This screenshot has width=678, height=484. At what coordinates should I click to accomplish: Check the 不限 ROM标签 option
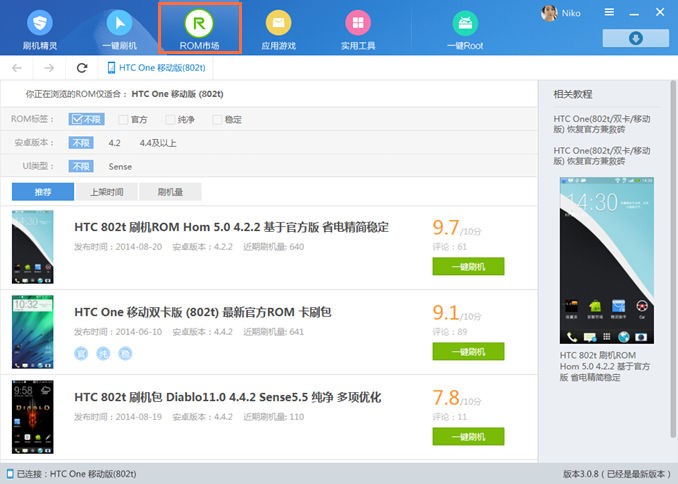pyautogui.click(x=86, y=119)
